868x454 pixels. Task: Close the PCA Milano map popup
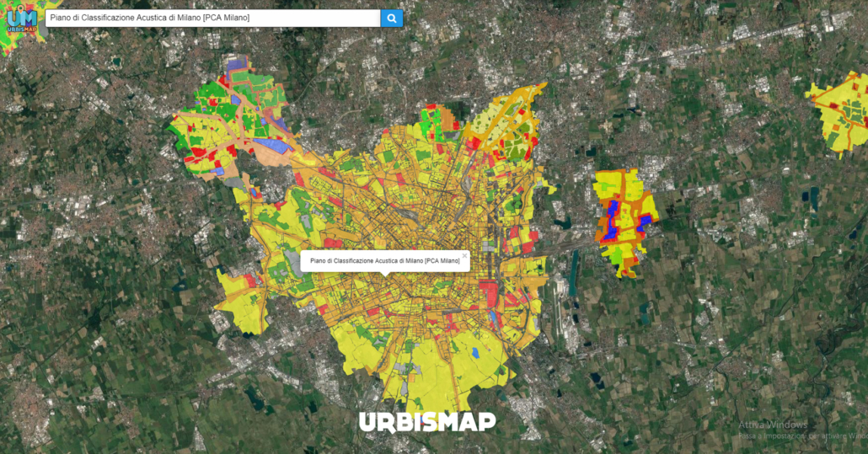click(x=464, y=255)
